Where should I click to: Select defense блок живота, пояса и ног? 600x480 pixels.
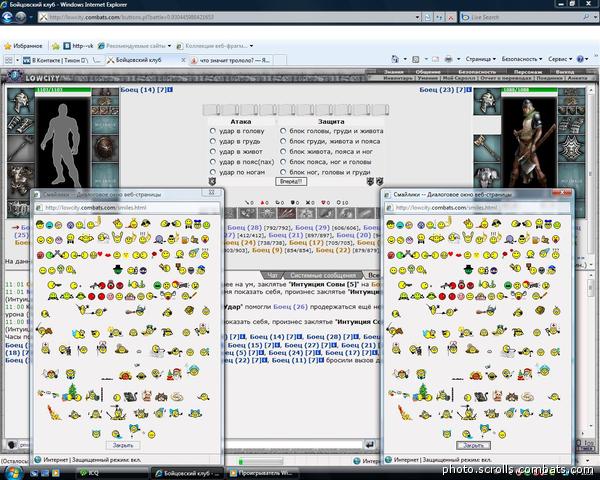coord(283,152)
